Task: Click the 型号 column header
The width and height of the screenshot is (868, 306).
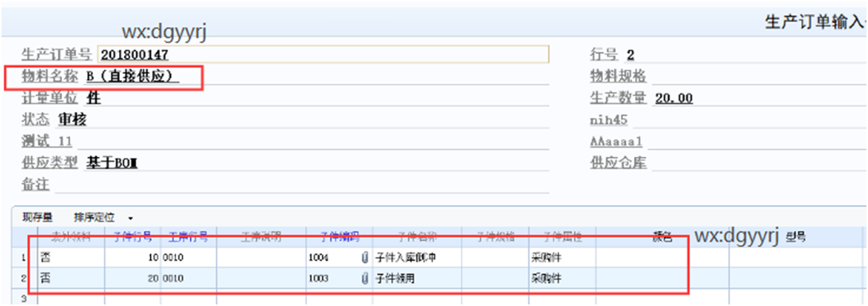Action: (796, 237)
